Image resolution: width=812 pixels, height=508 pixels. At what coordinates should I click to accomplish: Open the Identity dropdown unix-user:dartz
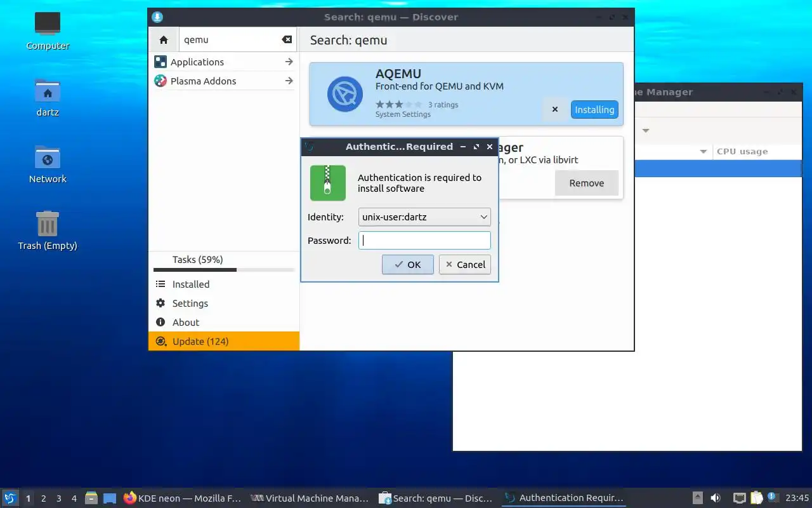pos(424,217)
